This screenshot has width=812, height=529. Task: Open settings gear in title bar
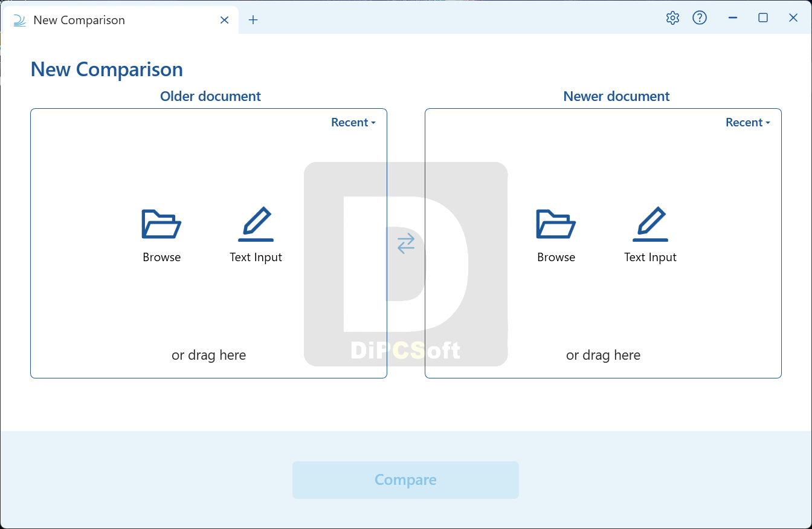[672, 18]
